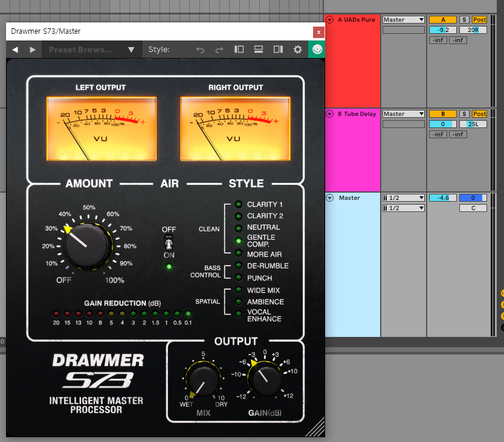Image resolution: width=504 pixels, height=442 pixels.
Task: Select the Gentle Comp. style
Action: [239, 240]
